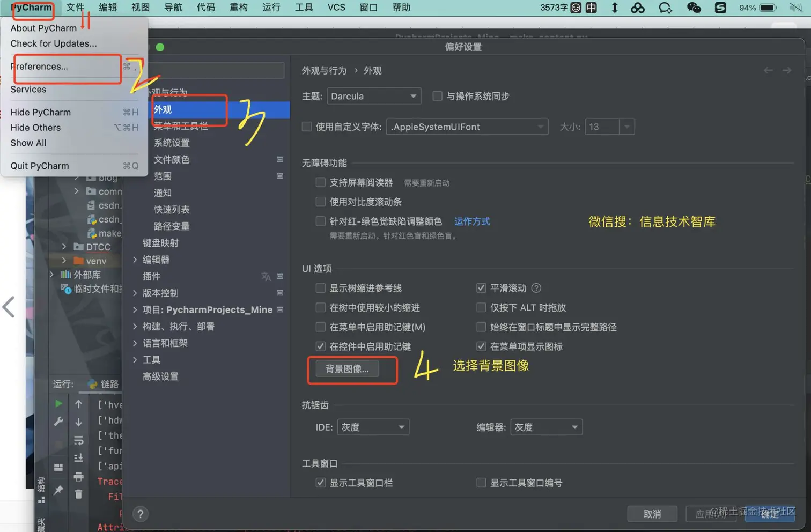This screenshot has width=811, height=532.
Task: Click the muted volume icon in menu bar
Action: point(796,8)
